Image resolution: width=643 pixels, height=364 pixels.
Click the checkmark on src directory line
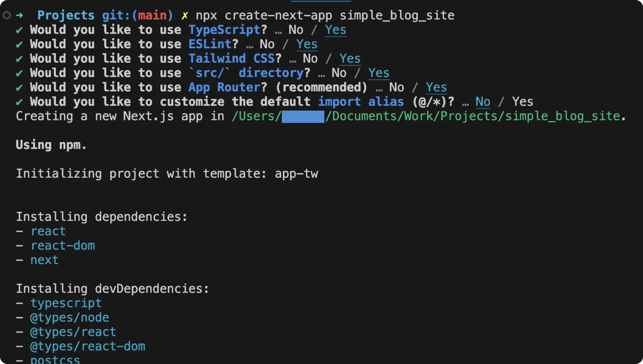pos(19,73)
